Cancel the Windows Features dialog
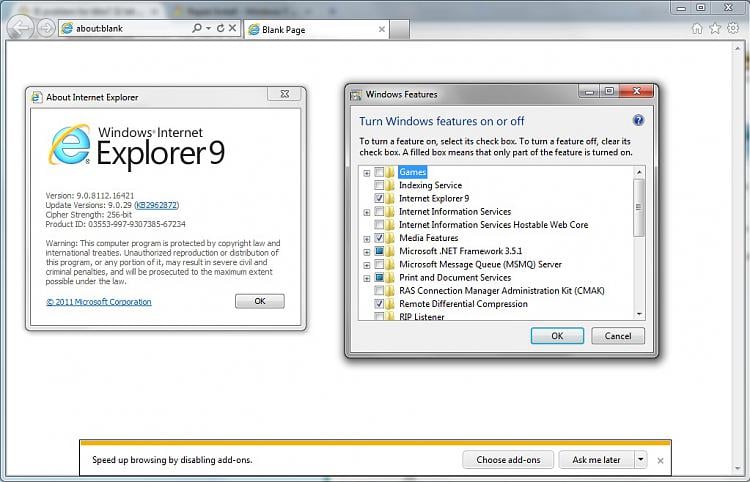Screen dimensions: 750x482 (618, 336)
